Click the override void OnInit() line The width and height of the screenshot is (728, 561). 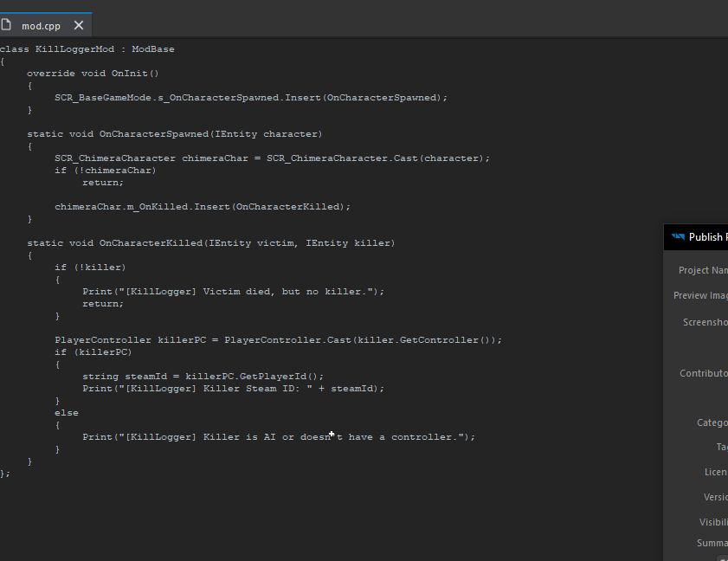click(93, 74)
